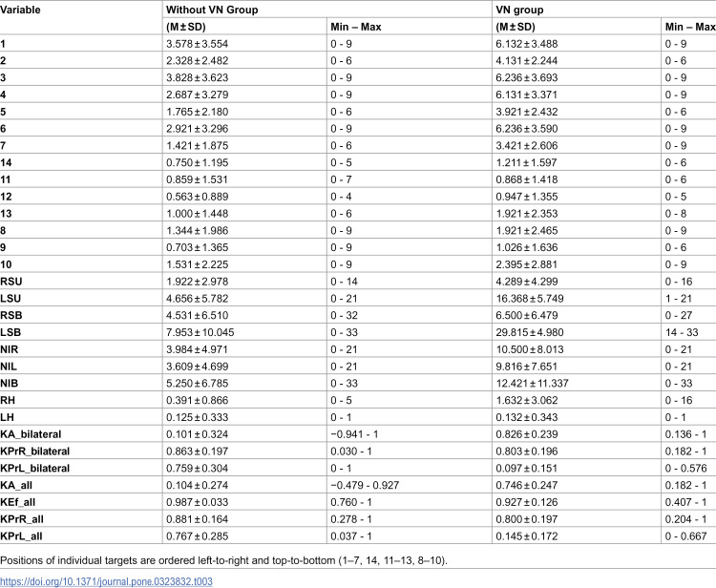
Task: Select the −0.941 - 1 range cell
Action: [x=354, y=434]
